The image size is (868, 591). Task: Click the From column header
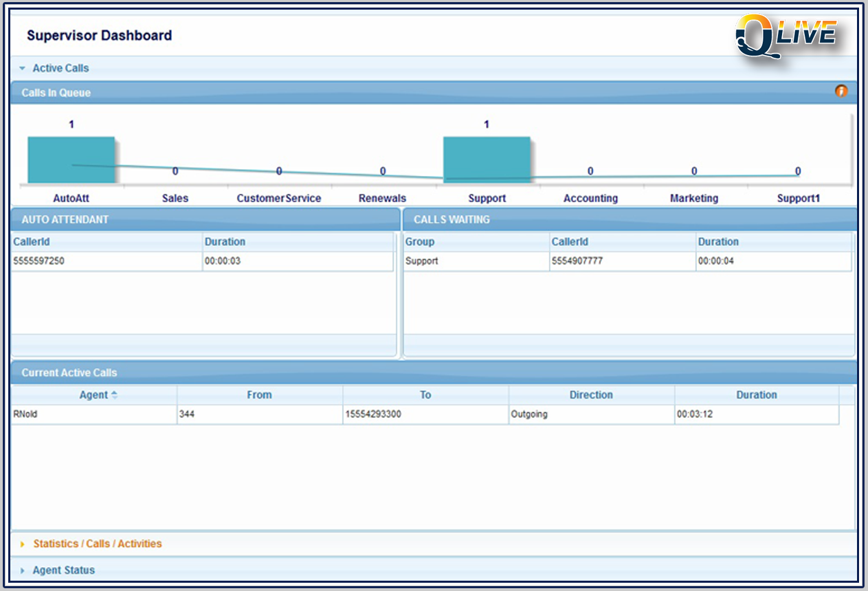pos(259,395)
